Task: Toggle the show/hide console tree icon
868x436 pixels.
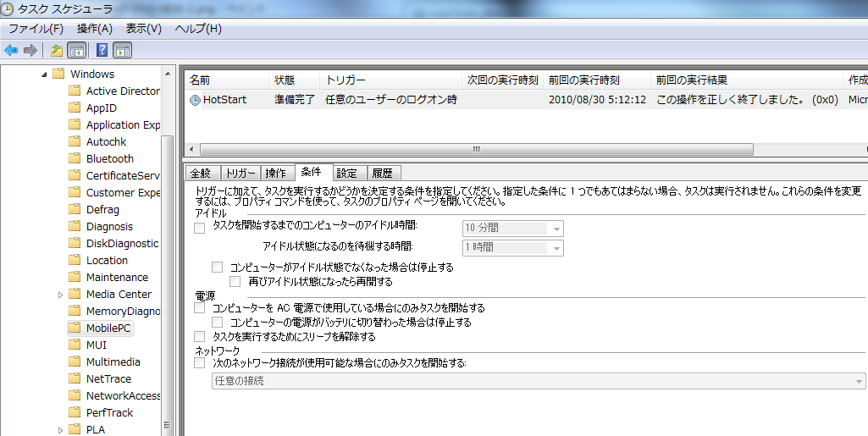Action: [77, 50]
